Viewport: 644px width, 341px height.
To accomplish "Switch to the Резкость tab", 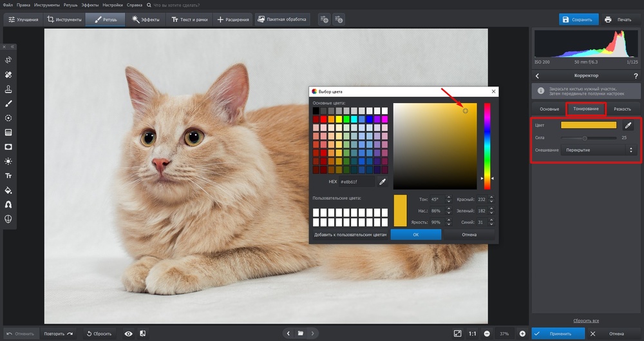I will point(621,109).
